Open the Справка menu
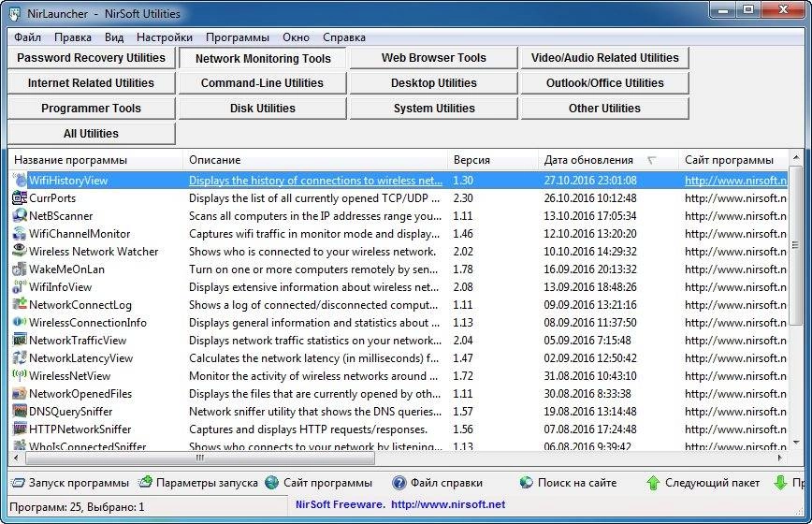The width and height of the screenshot is (812, 524). (x=344, y=37)
